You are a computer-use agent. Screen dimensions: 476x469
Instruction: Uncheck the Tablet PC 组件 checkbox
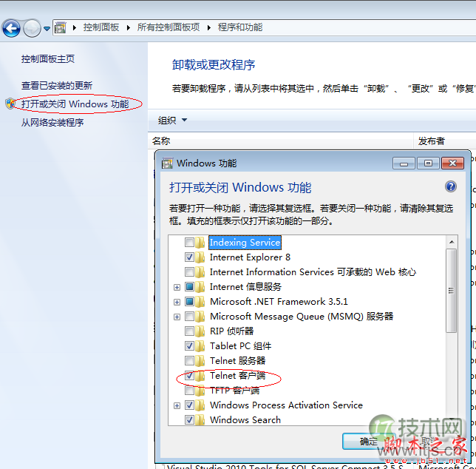189,345
